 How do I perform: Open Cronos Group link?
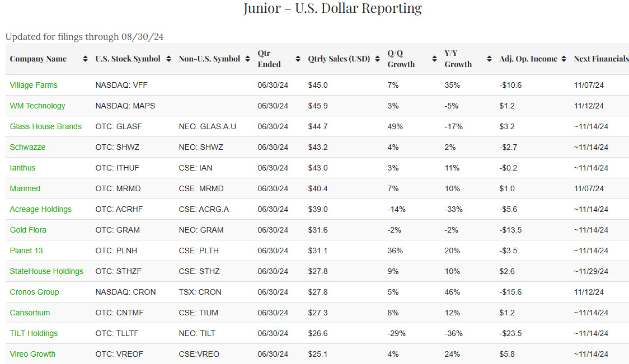pos(34,292)
